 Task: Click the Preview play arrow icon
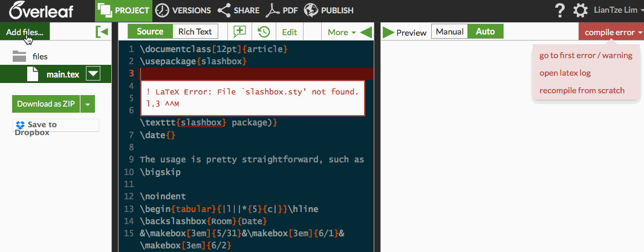point(388,32)
